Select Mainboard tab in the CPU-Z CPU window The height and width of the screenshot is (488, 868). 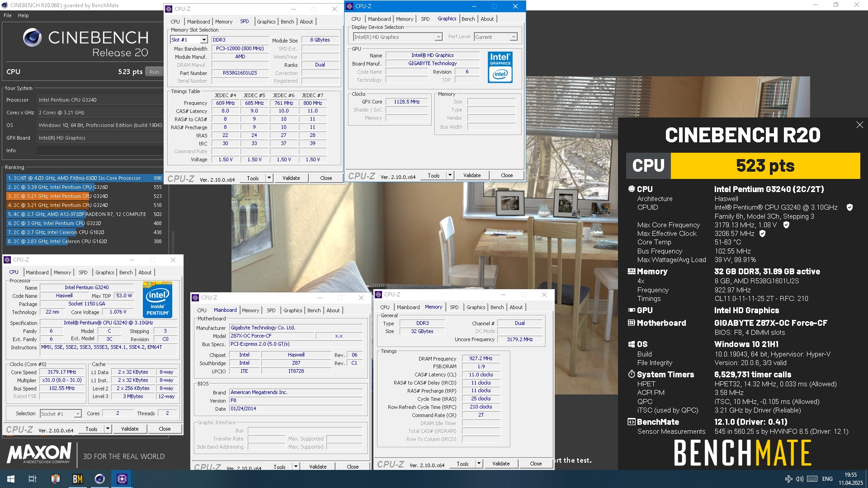click(37, 272)
